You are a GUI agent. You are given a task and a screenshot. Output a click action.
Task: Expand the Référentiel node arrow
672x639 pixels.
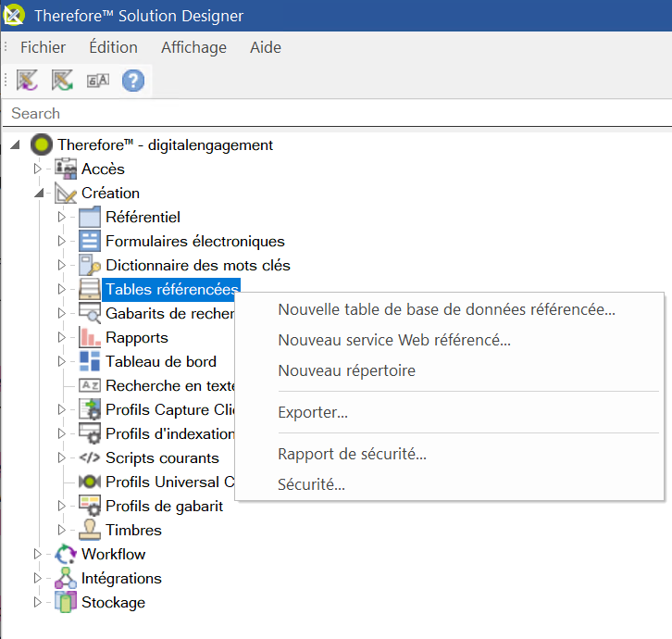point(62,217)
